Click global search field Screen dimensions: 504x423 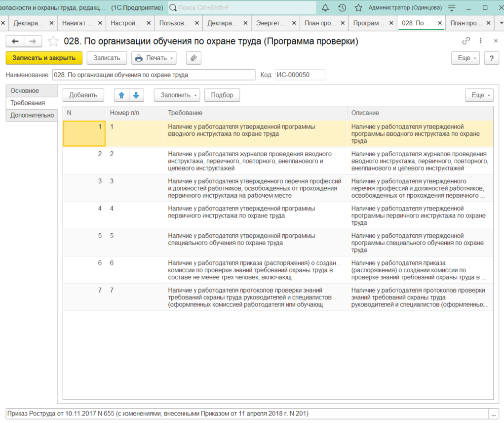click(242, 8)
